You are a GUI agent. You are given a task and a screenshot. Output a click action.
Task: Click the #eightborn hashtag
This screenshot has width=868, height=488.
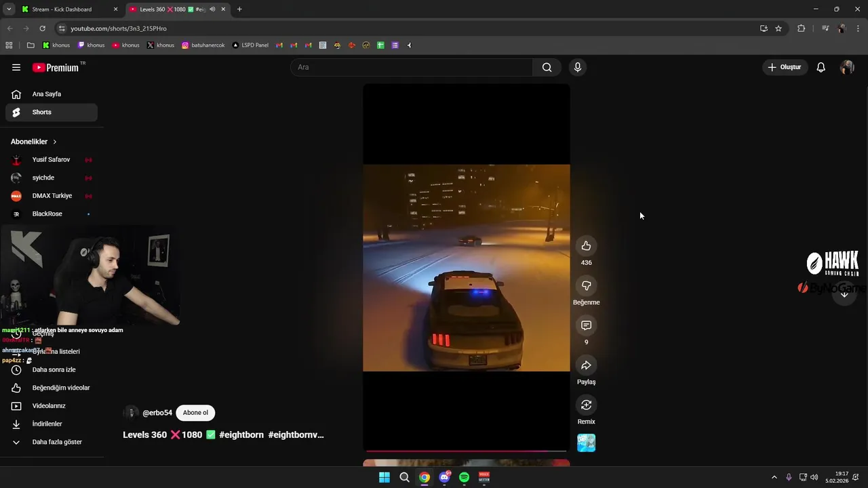241,435
